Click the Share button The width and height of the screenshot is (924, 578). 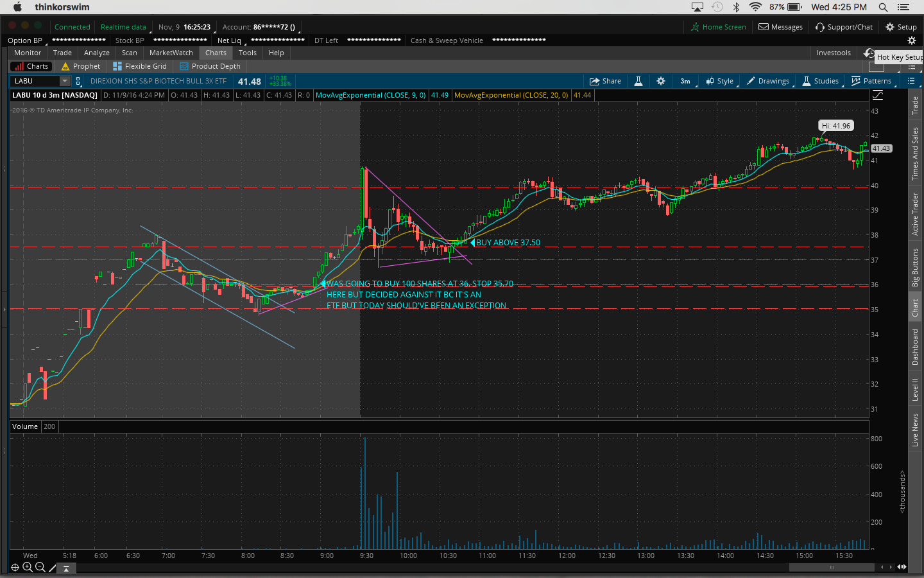pos(605,81)
